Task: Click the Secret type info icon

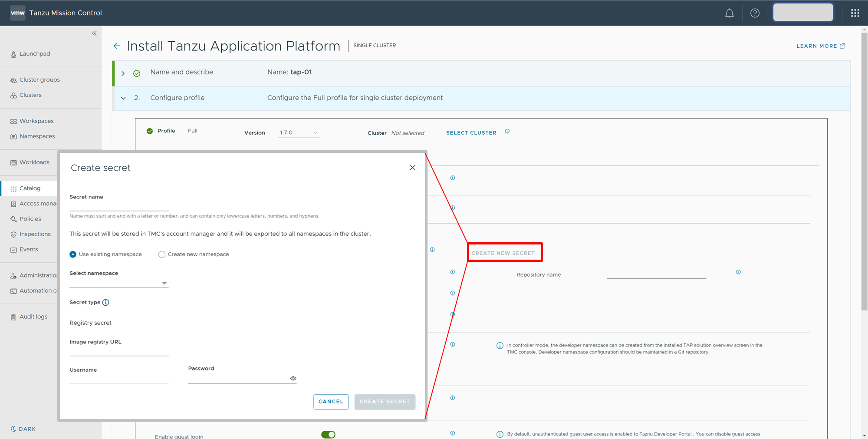Action: [106, 302]
